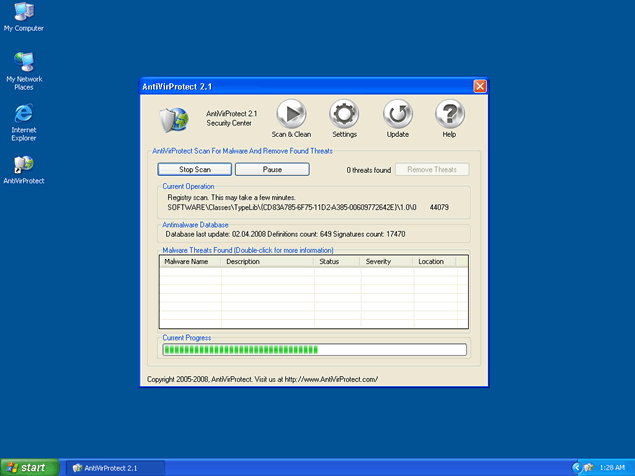The height and width of the screenshot is (476, 635).
Task: Select the My Computer desktop icon
Action: (23, 13)
